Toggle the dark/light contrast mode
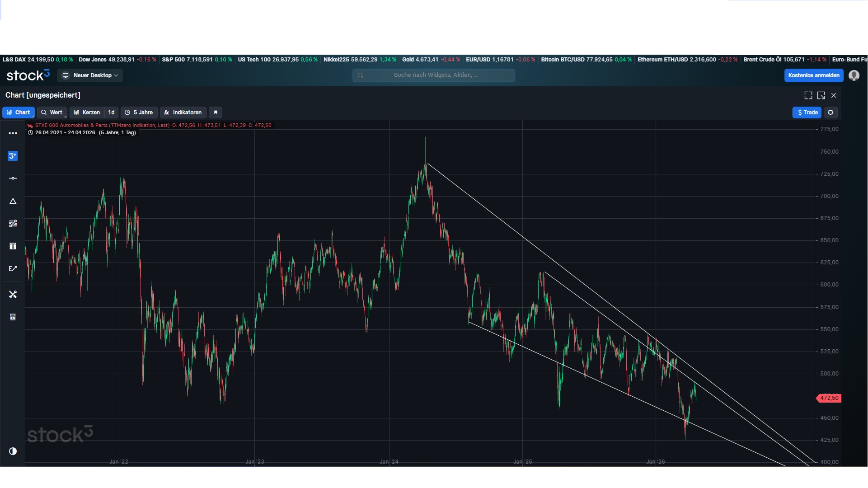The image size is (868, 488). click(13, 451)
